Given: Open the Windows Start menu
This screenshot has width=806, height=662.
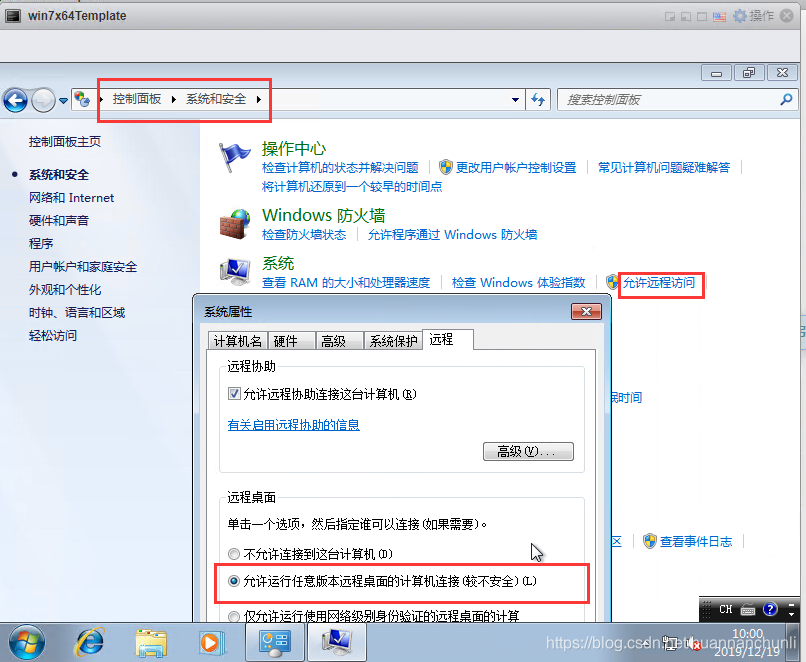Looking at the screenshot, I should 27,642.
